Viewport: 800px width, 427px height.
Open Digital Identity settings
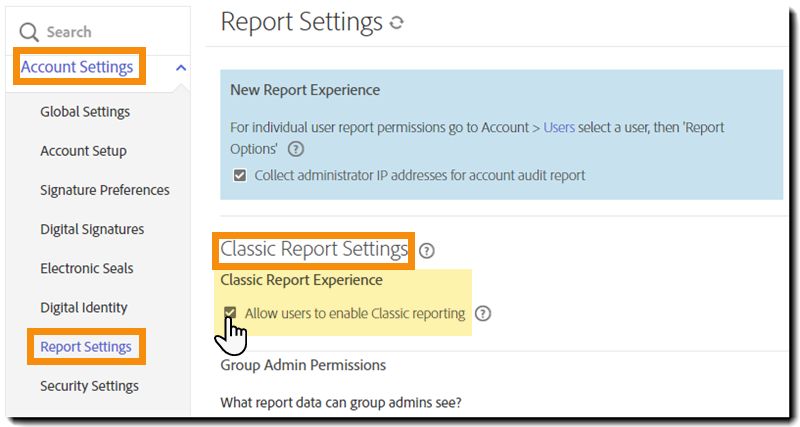(x=84, y=308)
